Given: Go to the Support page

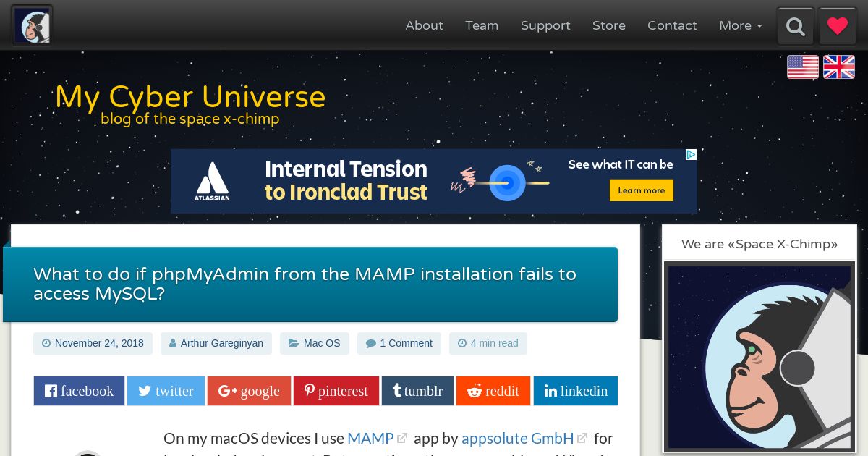Looking at the screenshot, I should pyautogui.click(x=545, y=25).
